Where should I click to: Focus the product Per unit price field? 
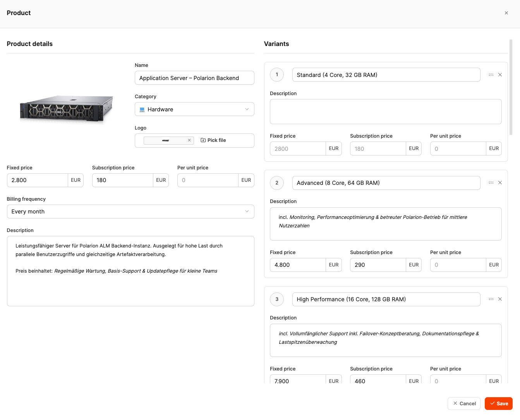tap(208, 180)
